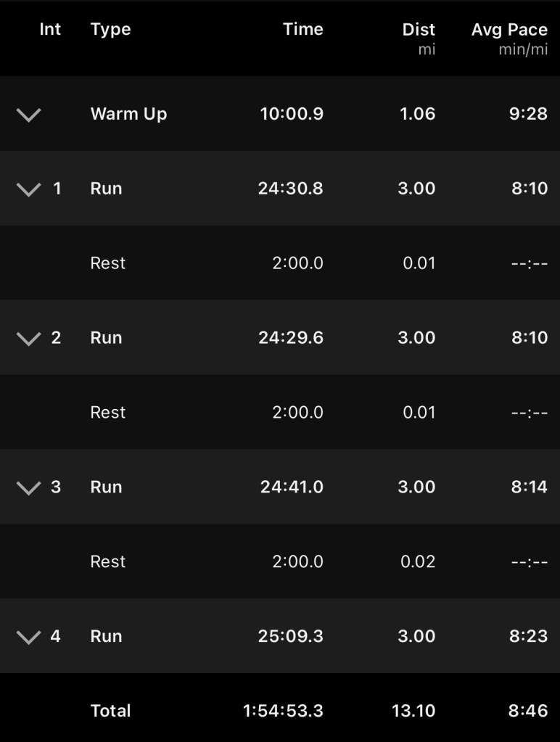Click the Int column header

pyautogui.click(x=50, y=30)
